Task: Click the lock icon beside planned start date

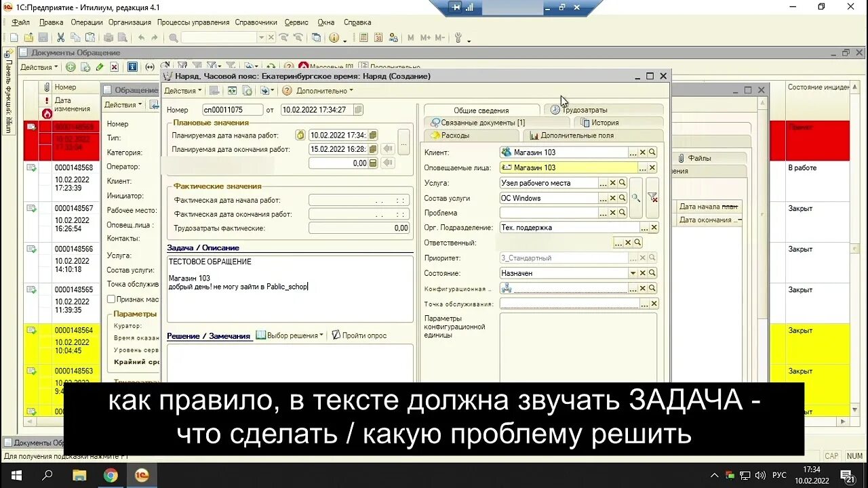Action: point(300,135)
